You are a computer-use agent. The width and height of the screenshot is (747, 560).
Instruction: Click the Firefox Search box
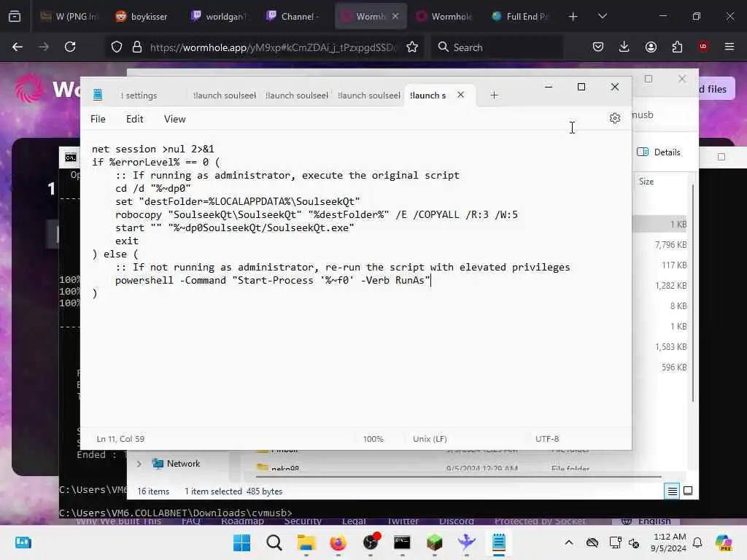point(496,47)
